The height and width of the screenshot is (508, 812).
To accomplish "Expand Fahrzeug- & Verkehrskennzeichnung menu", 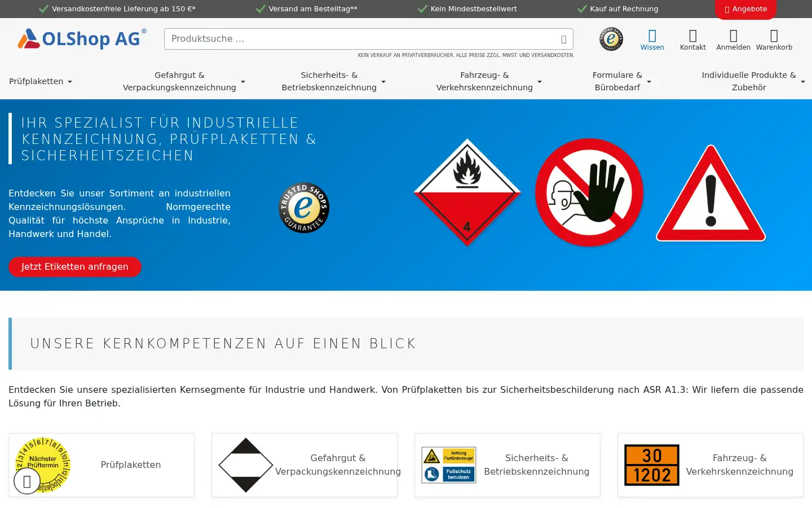I will [x=489, y=81].
